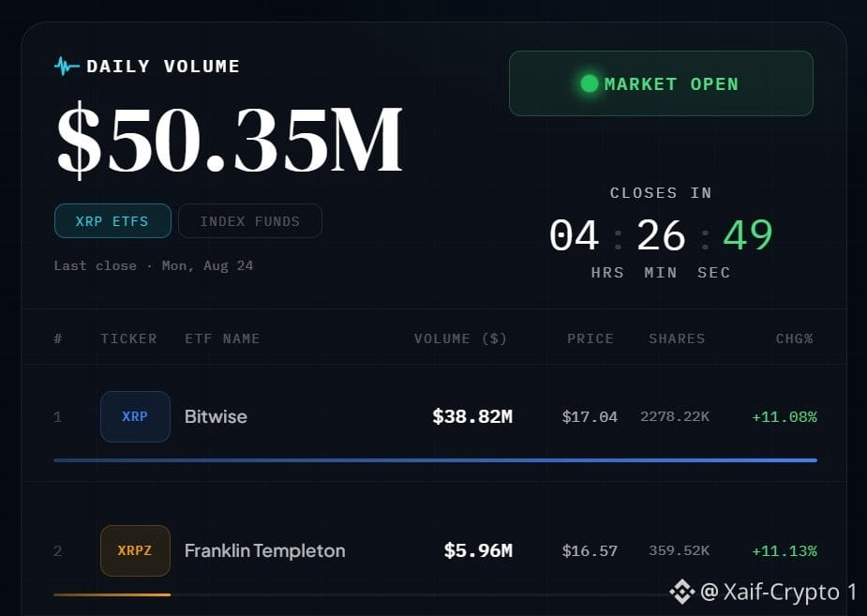This screenshot has width=867, height=616.
Task: Click the SHARES column header
Action: tap(677, 338)
